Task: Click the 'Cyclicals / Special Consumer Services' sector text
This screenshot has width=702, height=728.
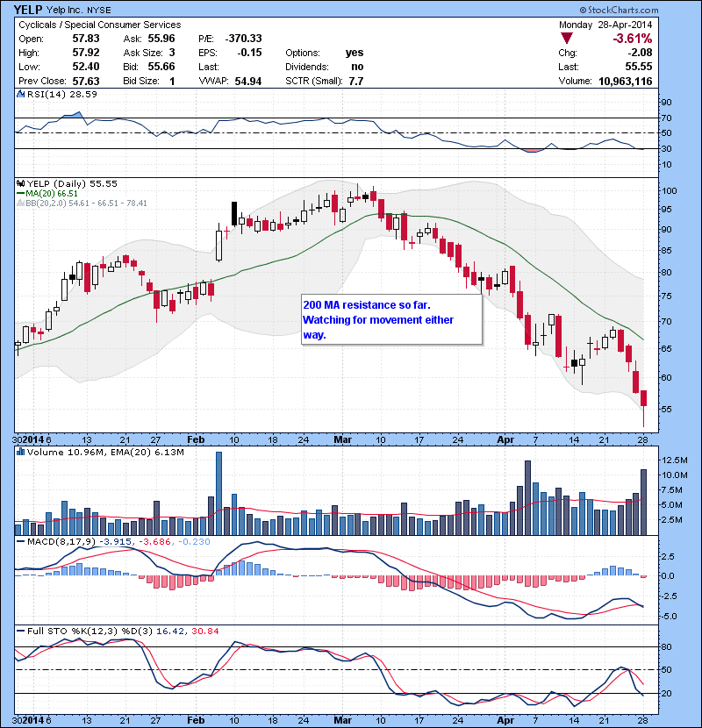Action: coord(100,25)
